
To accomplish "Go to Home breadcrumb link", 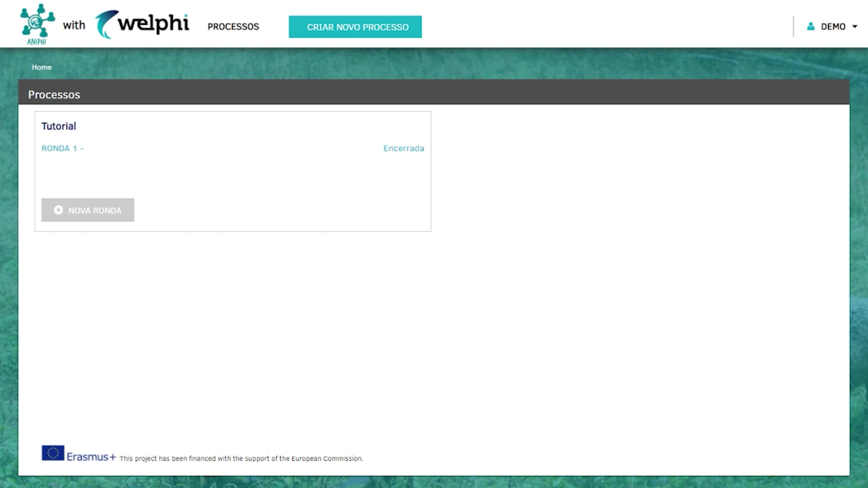I will (x=42, y=67).
